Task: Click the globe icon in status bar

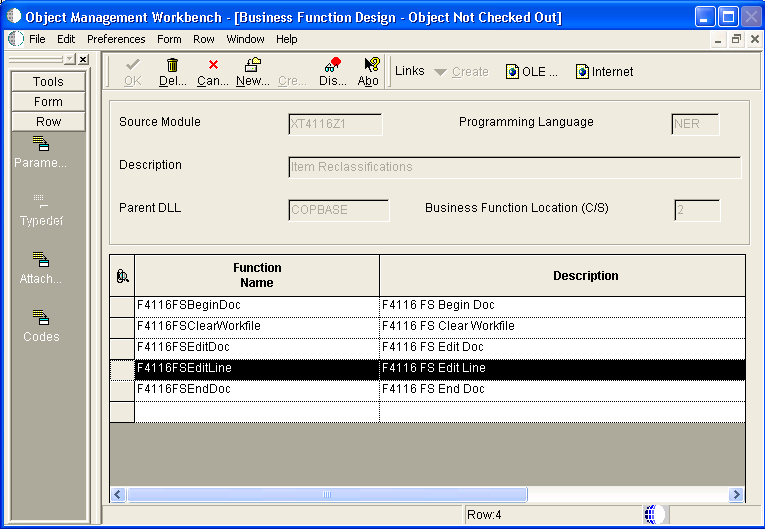Action: click(x=653, y=514)
